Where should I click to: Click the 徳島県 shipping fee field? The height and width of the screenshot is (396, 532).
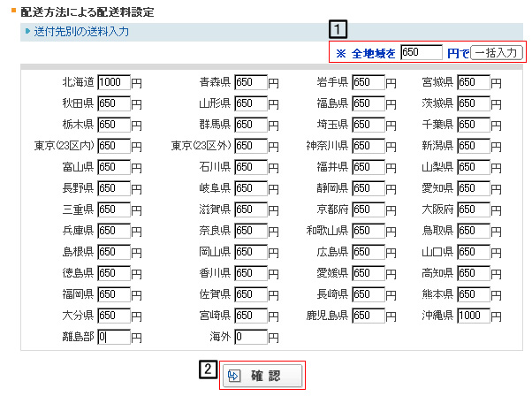pyautogui.click(x=114, y=273)
